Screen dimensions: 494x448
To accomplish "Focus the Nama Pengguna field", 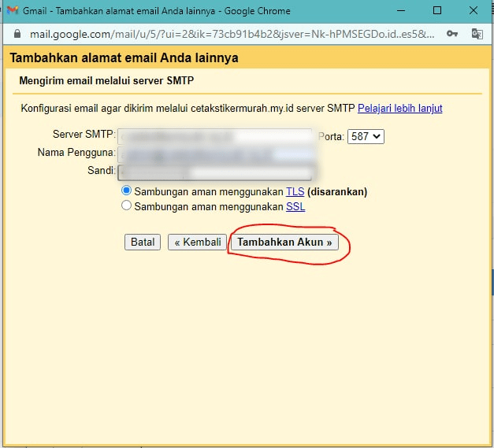I will tap(215, 154).
